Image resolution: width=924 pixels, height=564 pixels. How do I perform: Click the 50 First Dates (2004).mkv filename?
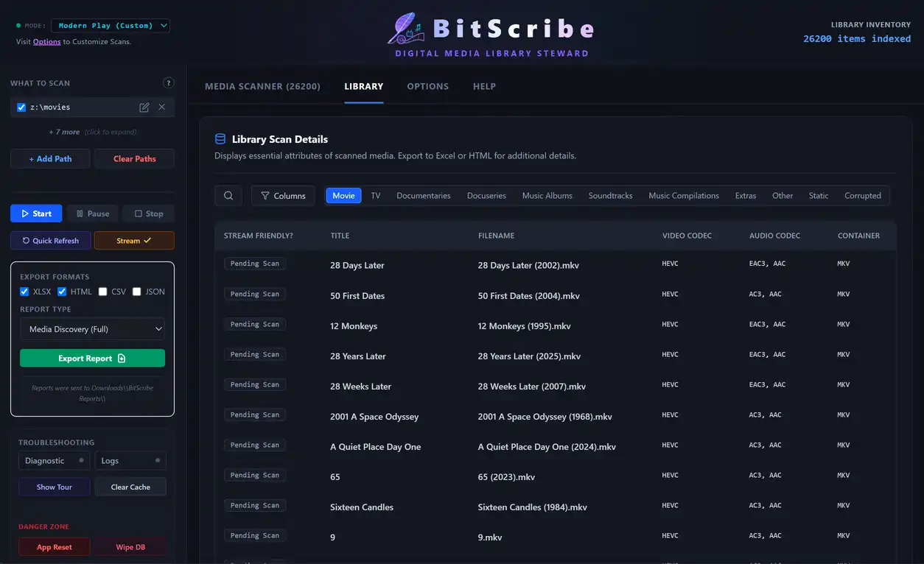[x=529, y=296]
